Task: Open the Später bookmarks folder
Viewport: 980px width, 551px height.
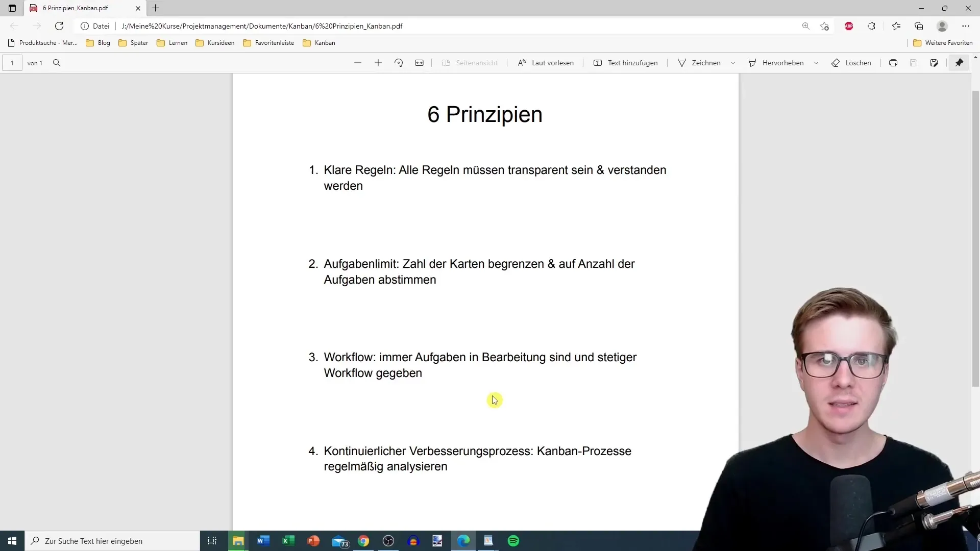Action: (x=133, y=43)
